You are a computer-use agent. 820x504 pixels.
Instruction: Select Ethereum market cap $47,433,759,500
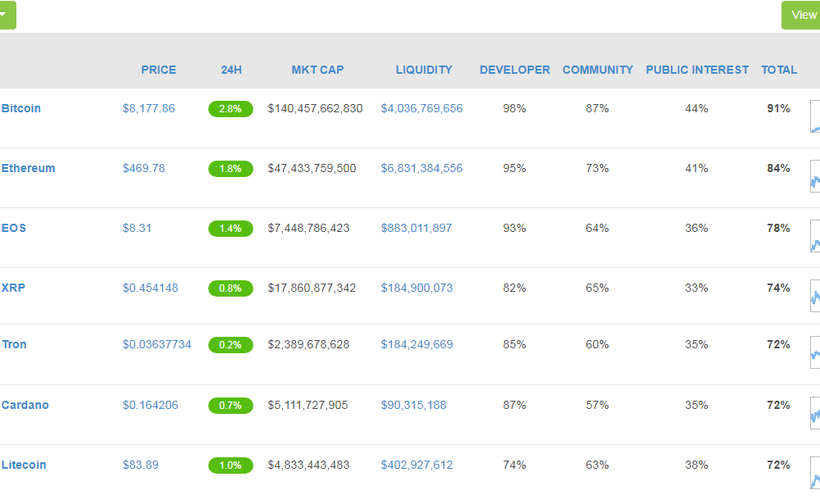click(x=312, y=168)
